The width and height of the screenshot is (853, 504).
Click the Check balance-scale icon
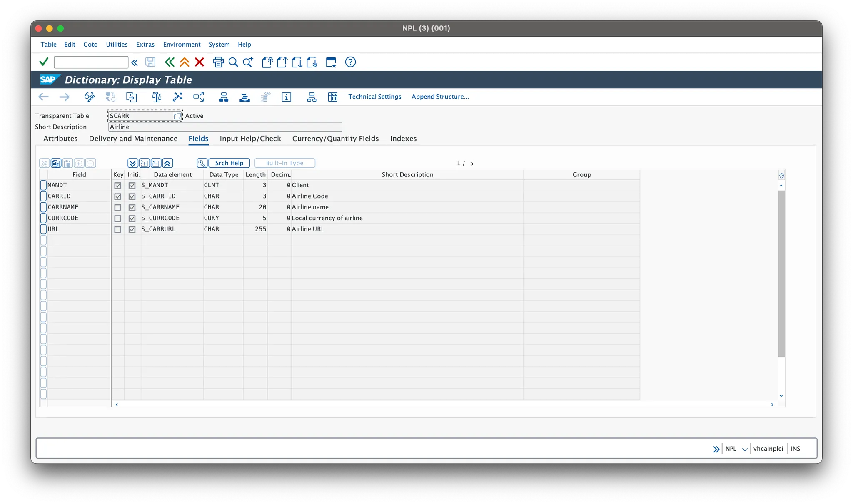pyautogui.click(x=157, y=97)
